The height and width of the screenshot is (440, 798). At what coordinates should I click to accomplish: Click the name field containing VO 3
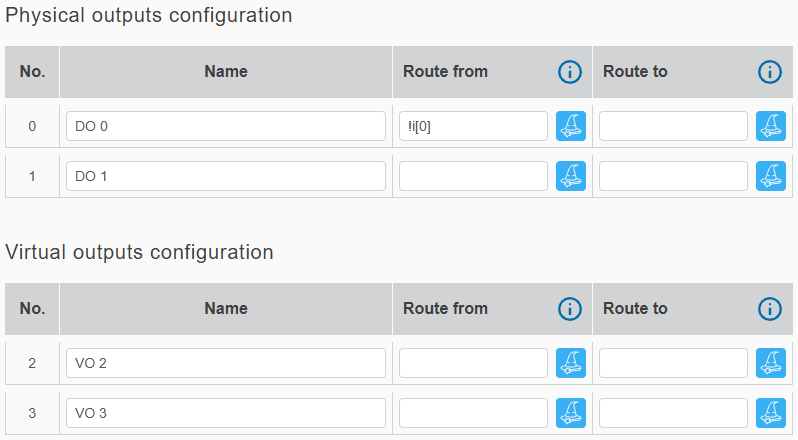point(225,413)
